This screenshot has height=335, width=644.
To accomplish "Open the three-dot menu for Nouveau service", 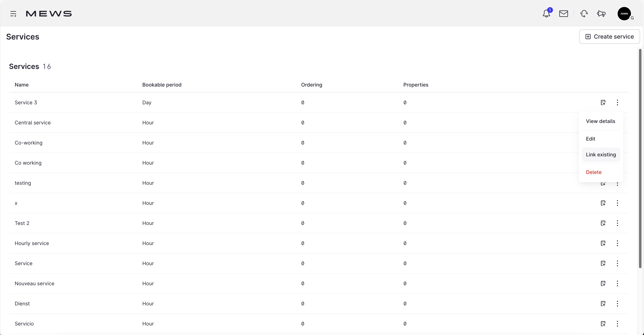I will tap(617, 283).
